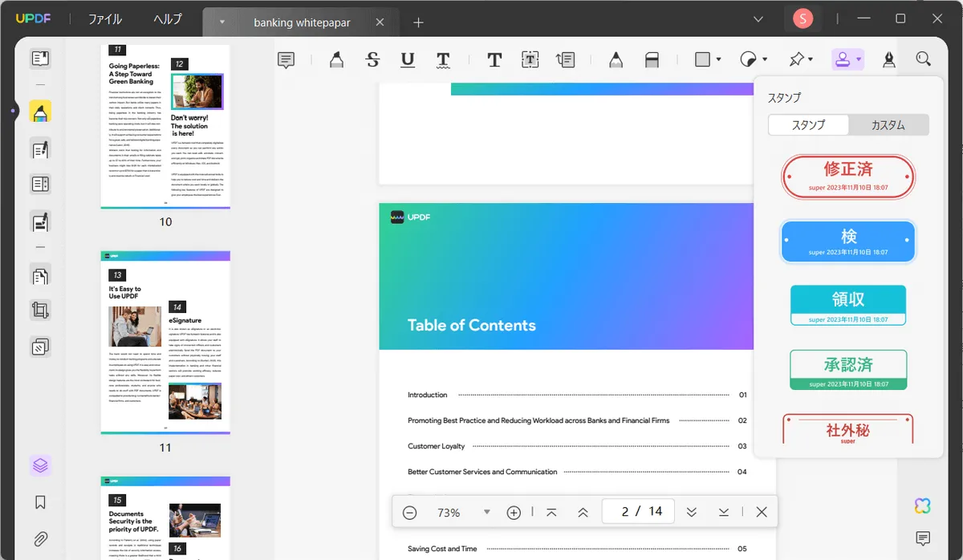
Task: Select the Strikethrough text tool
Action: click(372, 59)
